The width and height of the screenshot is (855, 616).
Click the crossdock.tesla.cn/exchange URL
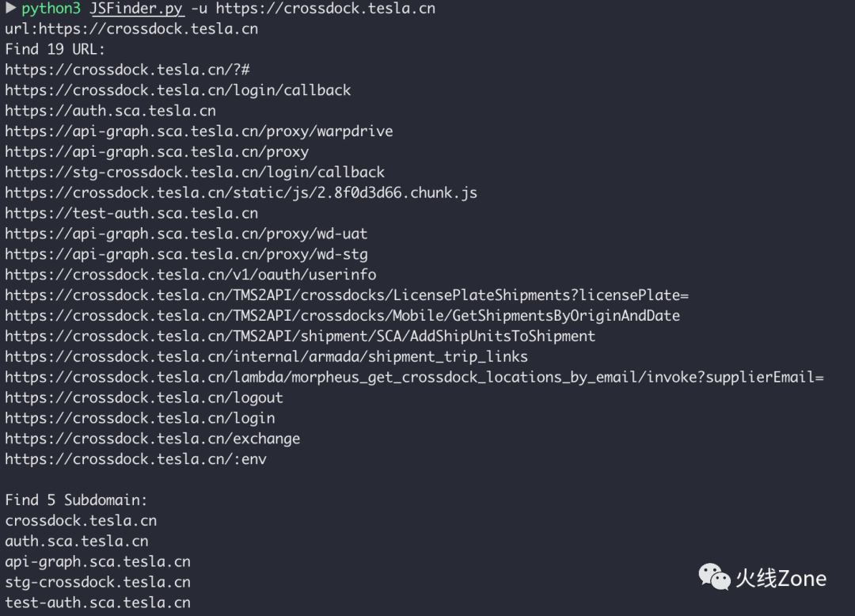pyautogui.click(x=153, y=439)
